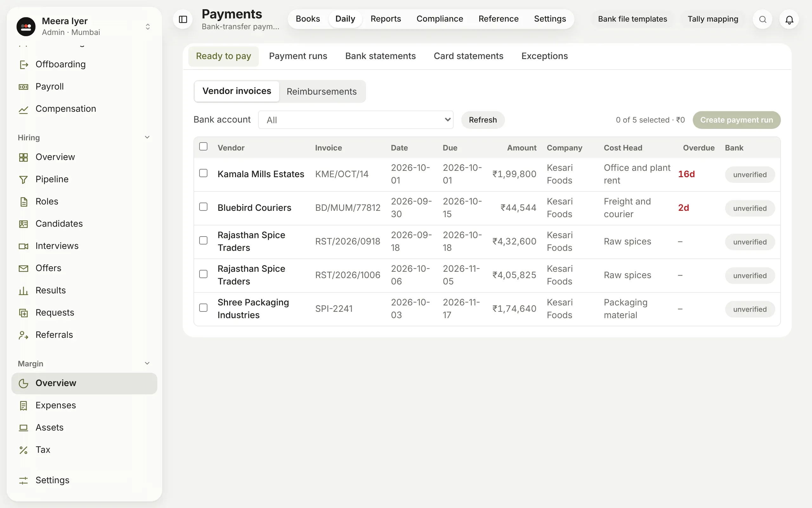The image size is (812, 508).
Task: Click unverified badge for Kamala Mills Estates
Action: (x=750, y=175)
